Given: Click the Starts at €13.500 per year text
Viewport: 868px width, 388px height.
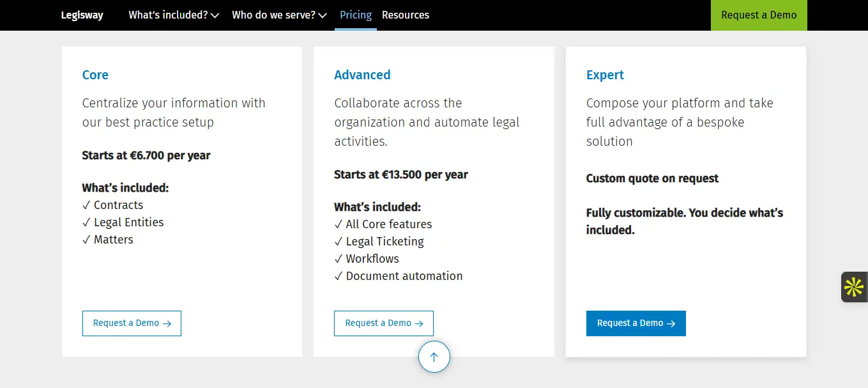Looking at the screenshot, I should [400, 175].
